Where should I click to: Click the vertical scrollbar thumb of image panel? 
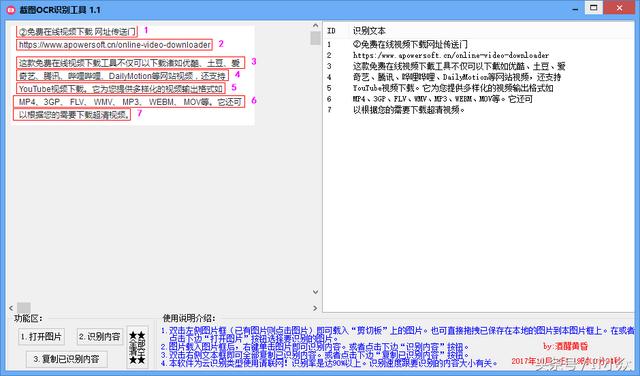[315, 38]
